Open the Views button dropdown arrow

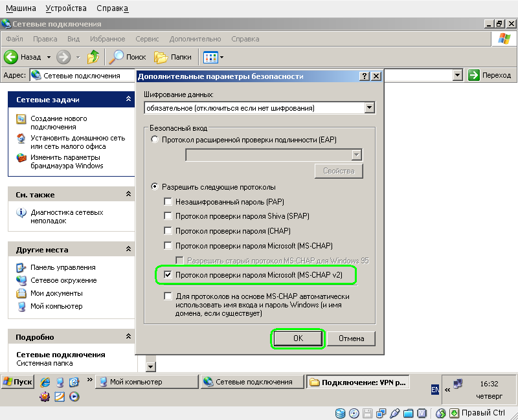[x=221, y=57]
